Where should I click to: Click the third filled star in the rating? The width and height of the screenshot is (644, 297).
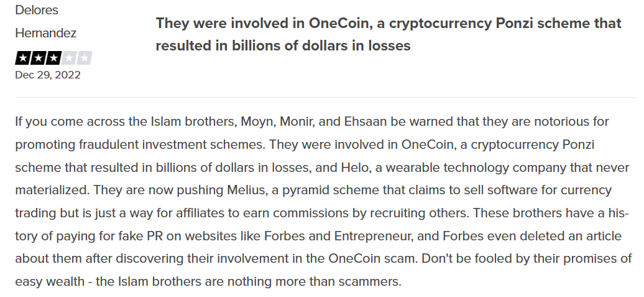point(53,59)
